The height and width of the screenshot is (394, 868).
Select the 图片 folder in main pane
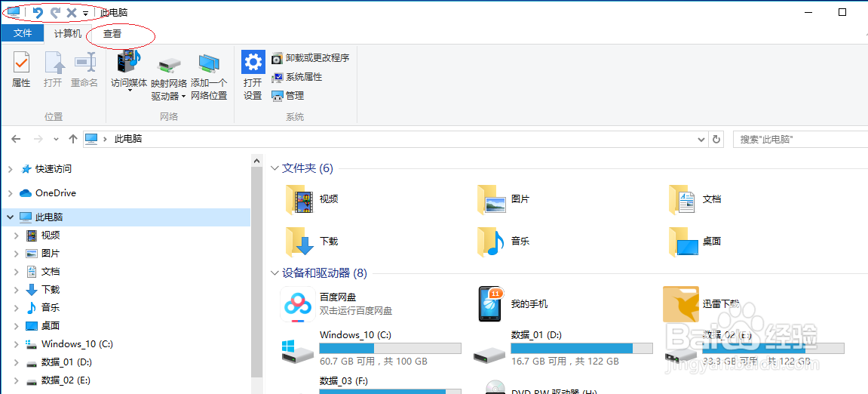(504, 199)
